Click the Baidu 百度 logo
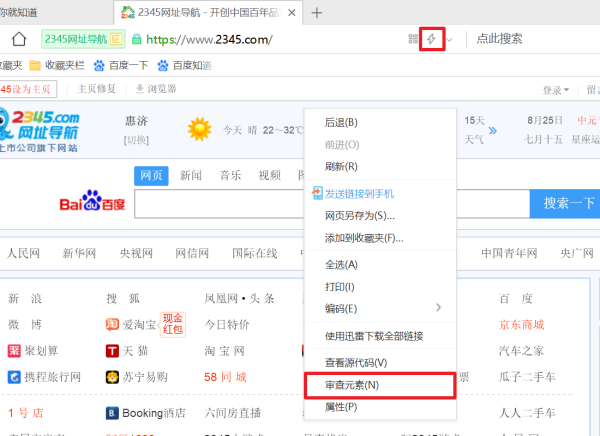Image resolution: width=600 pixels, height=436 pixels. pos(92,201)
